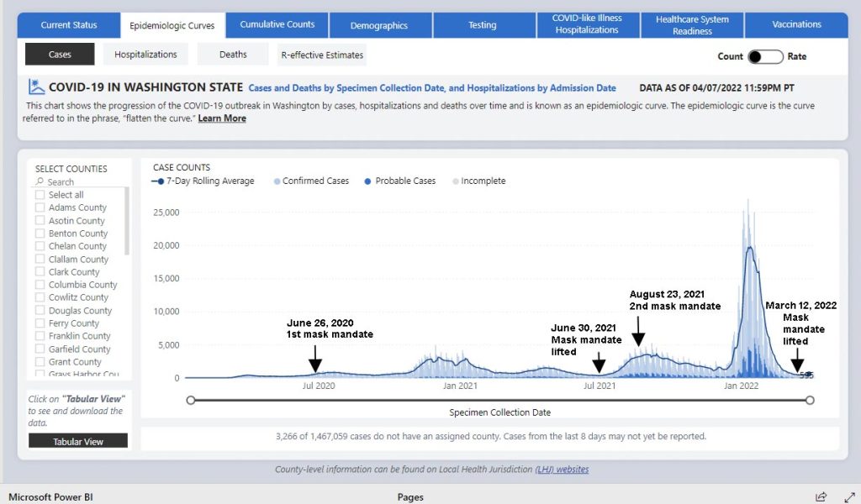Check the Select all counties checkbox
861x504 pixels.
[x=40, y=195]
